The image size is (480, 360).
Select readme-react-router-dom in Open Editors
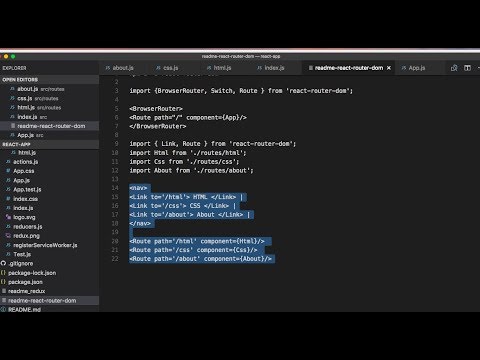coord(49,126)
